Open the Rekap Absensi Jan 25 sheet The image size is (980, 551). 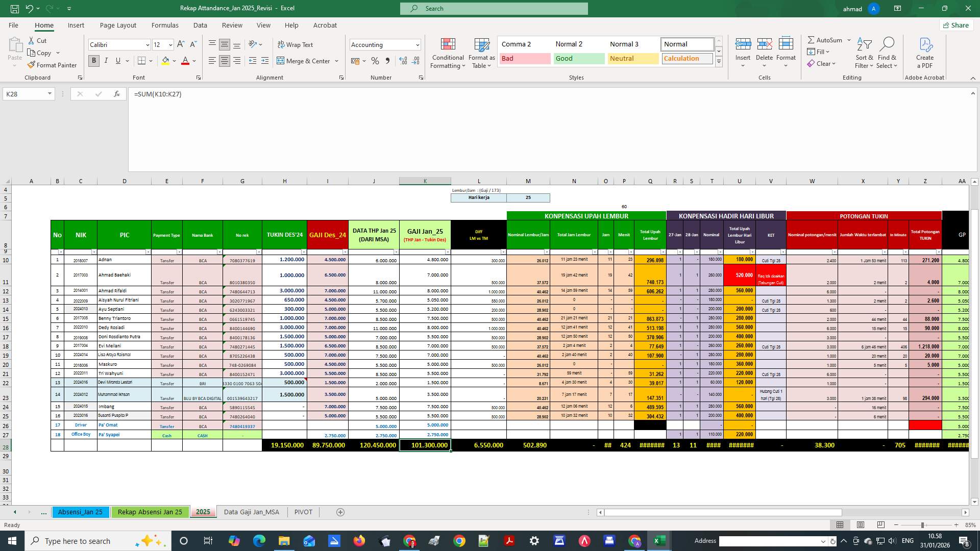150,512
